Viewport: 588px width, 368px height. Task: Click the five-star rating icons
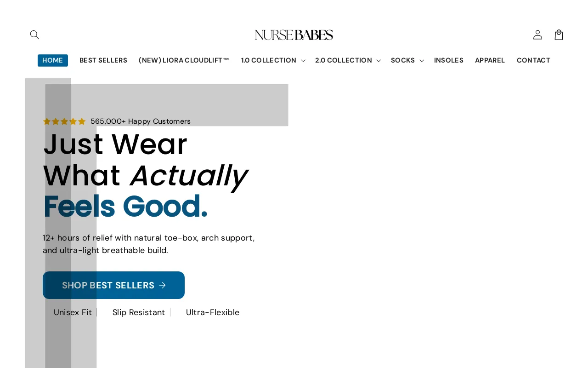coord(64,121)
